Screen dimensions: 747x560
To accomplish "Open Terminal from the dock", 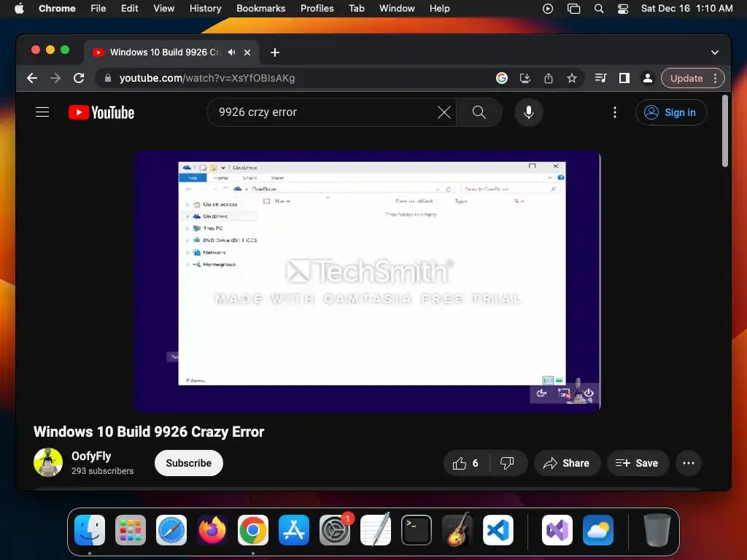I will pos(417,530).
